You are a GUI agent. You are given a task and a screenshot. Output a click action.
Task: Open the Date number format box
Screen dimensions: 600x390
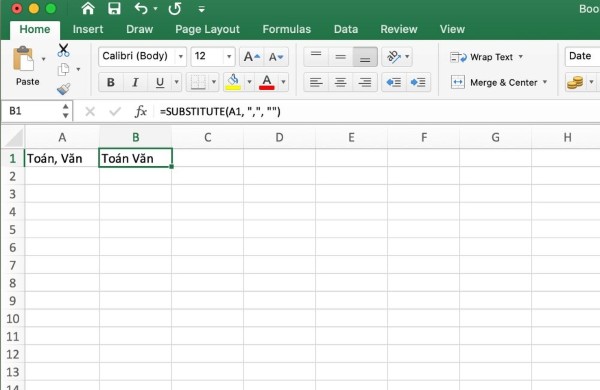click(x=582, y=56)
